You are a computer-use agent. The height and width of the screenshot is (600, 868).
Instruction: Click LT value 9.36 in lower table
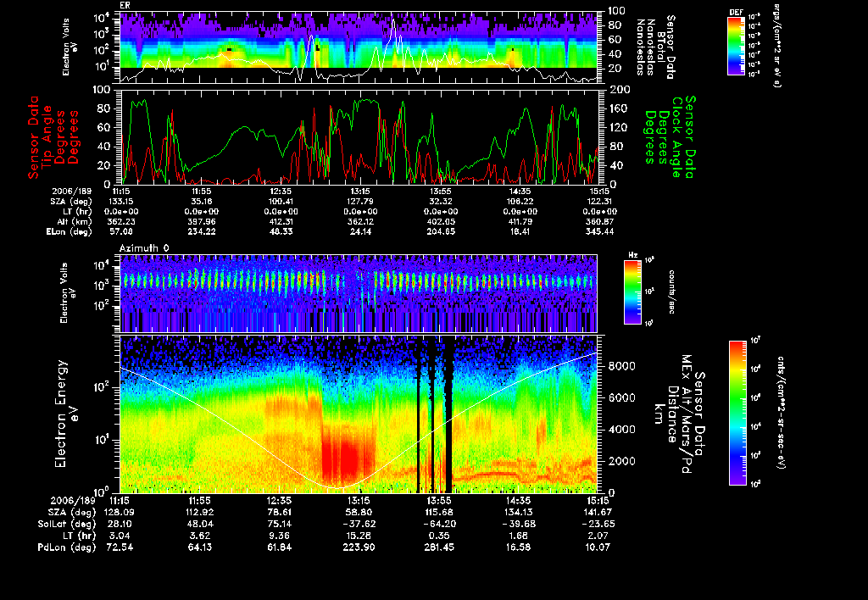pos(279,536)
